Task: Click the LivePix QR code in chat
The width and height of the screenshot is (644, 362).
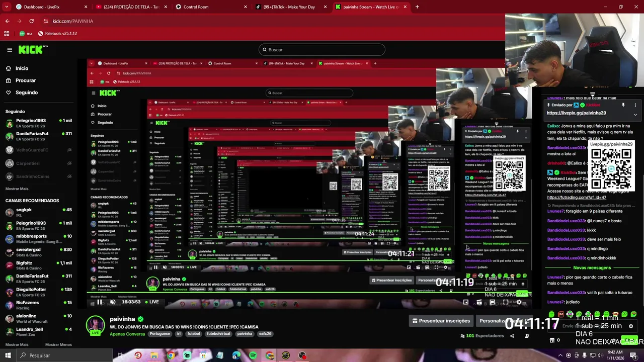Action: pyautogui.click(x=611, y=169)
